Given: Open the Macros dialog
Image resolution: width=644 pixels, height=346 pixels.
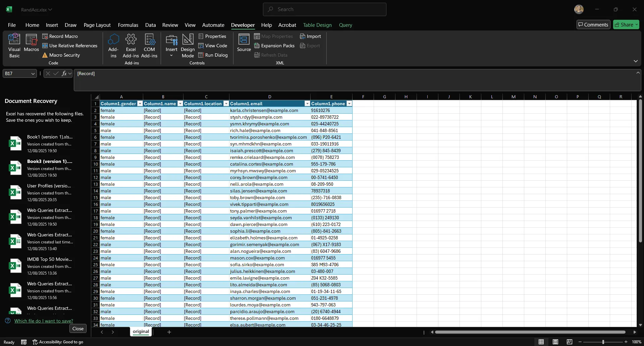Looking at the screenshot, I should 31,43.
